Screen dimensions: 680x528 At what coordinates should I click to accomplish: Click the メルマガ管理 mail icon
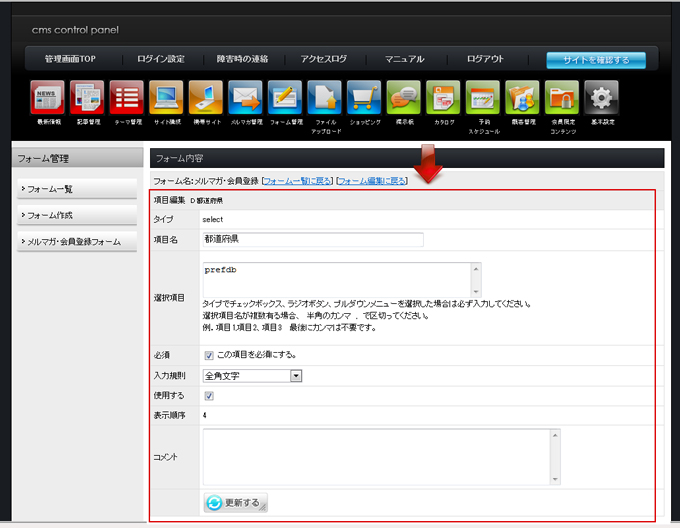(245, 98)
